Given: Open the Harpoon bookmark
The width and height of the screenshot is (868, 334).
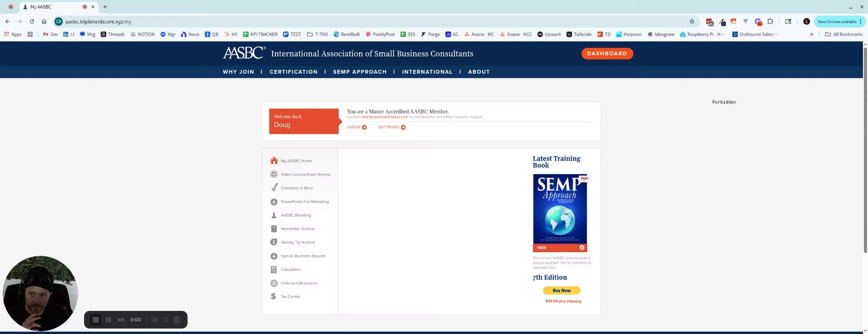Looking at the screenshot, I should point(628,34).
